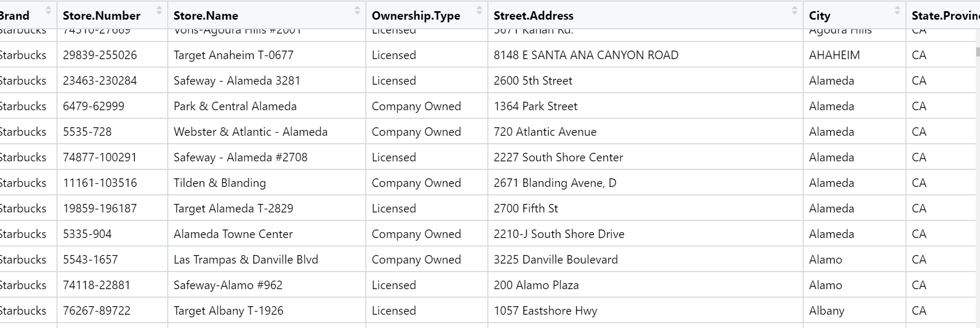Select 3225 Danville Boulevard address
Image resolution: width=980 pixels, height=328 pixels.
(556, 259)
